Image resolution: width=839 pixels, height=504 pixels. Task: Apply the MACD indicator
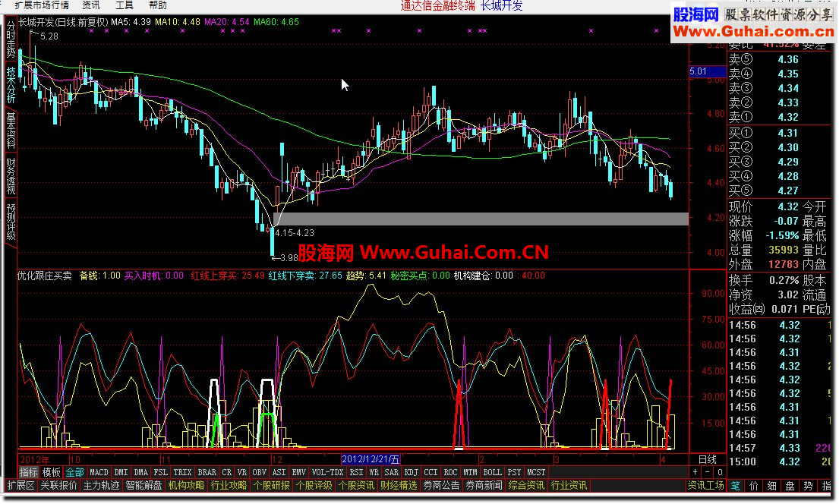[x=99, y=472]
